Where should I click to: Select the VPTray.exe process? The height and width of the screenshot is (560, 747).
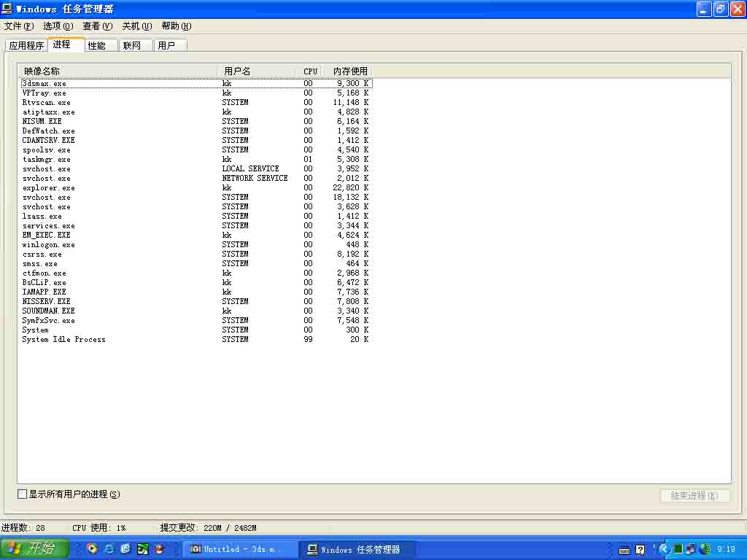click(x=196, y=93)
